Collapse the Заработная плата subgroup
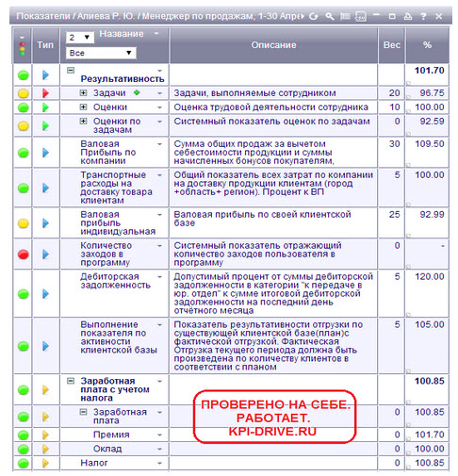This screenshot has height=476, width=458. tap(83, 412)
